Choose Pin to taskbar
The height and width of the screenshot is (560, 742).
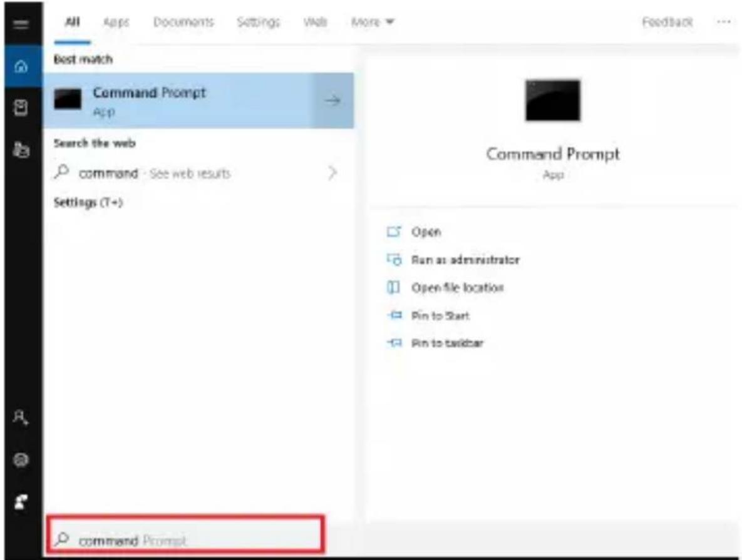coord(447,343)
